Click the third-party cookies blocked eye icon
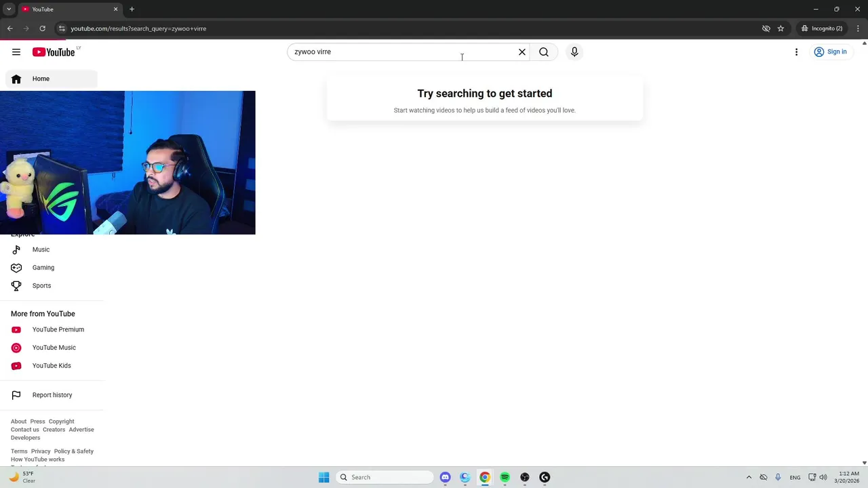 (766, 28)
